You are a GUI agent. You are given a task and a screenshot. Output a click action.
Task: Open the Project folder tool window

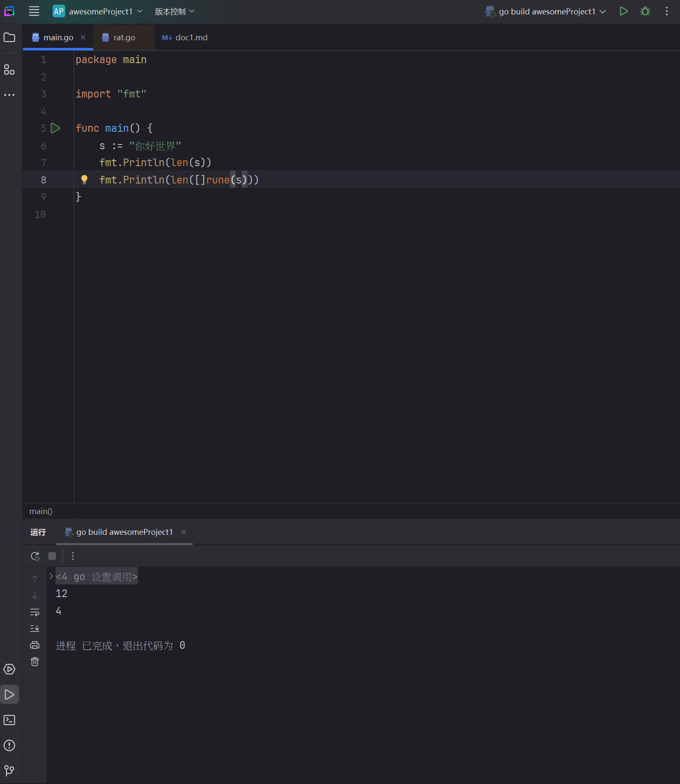[9, 38]
